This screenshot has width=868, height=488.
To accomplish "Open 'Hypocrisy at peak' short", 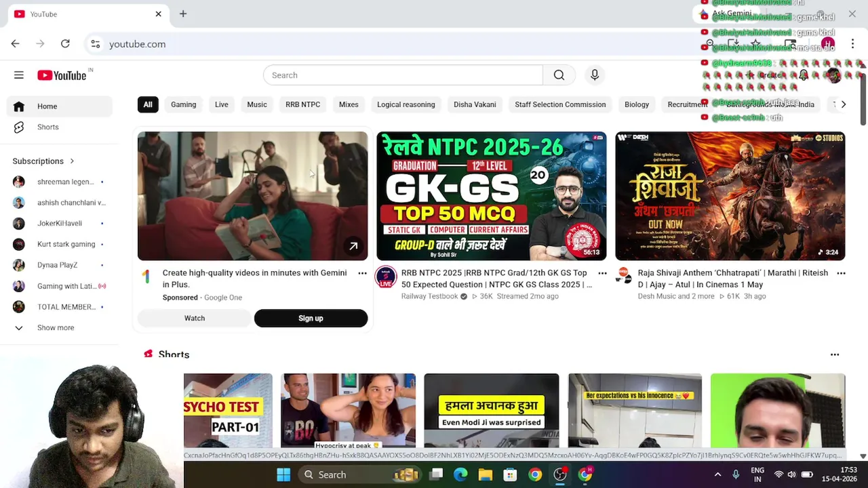I will [349, 411].
